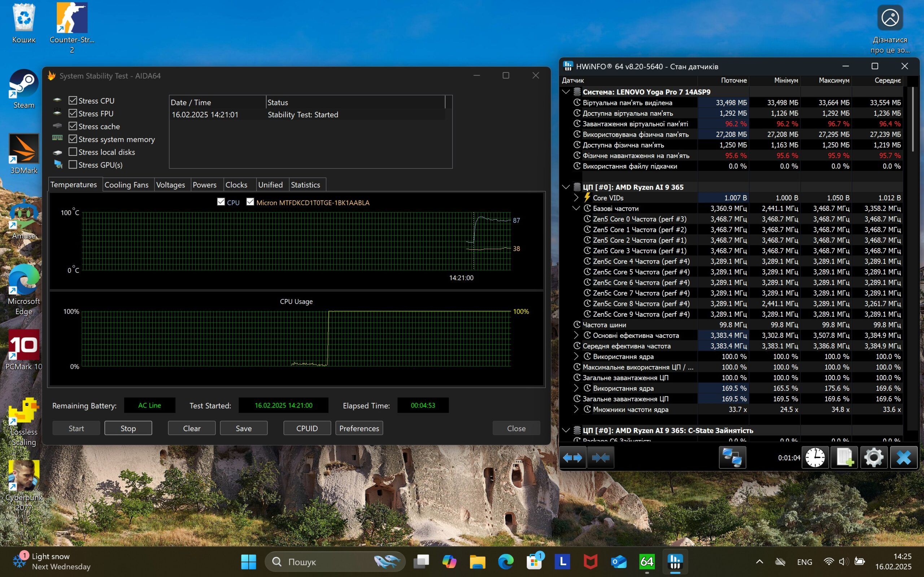The width and height of the screenshot is (924, 577).
Task: Click HWiNFO expand-columns arrows icon
Action: click(572, 457)
